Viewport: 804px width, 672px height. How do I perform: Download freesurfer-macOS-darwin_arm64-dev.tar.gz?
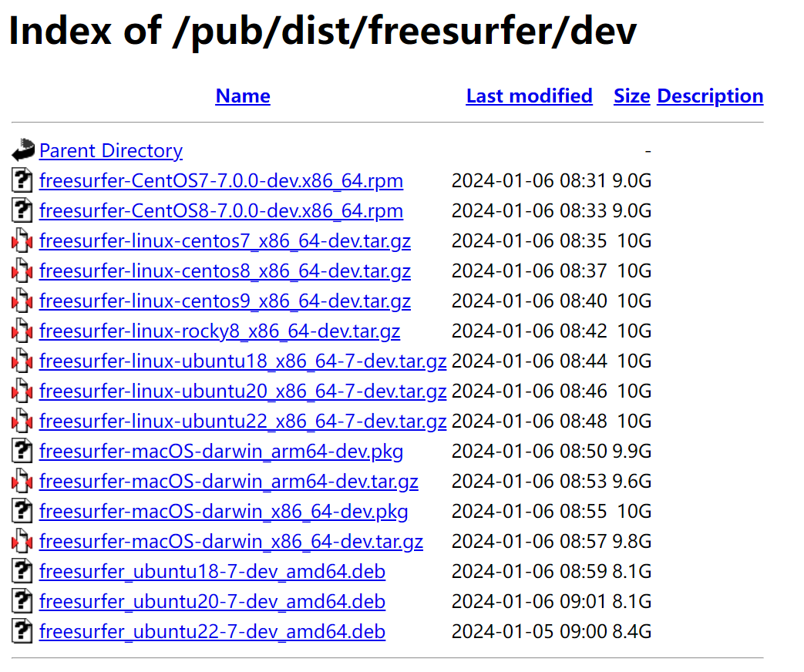click(229, 482)
